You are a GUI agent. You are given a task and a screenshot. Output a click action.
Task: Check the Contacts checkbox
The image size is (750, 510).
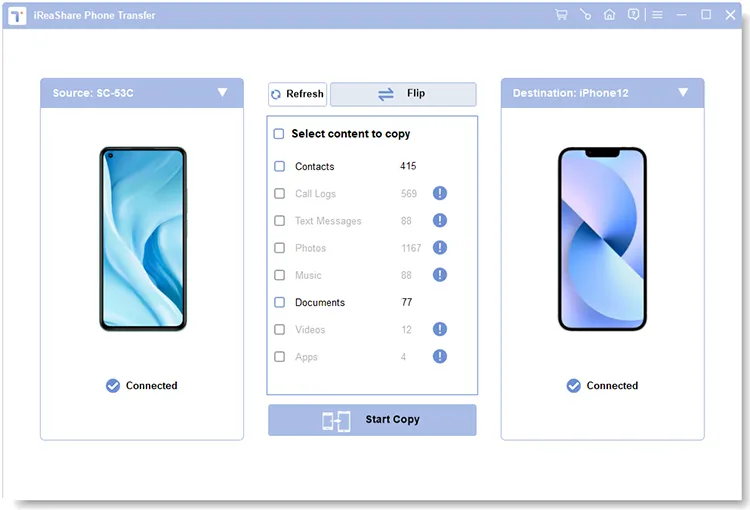tap(280, 166)
